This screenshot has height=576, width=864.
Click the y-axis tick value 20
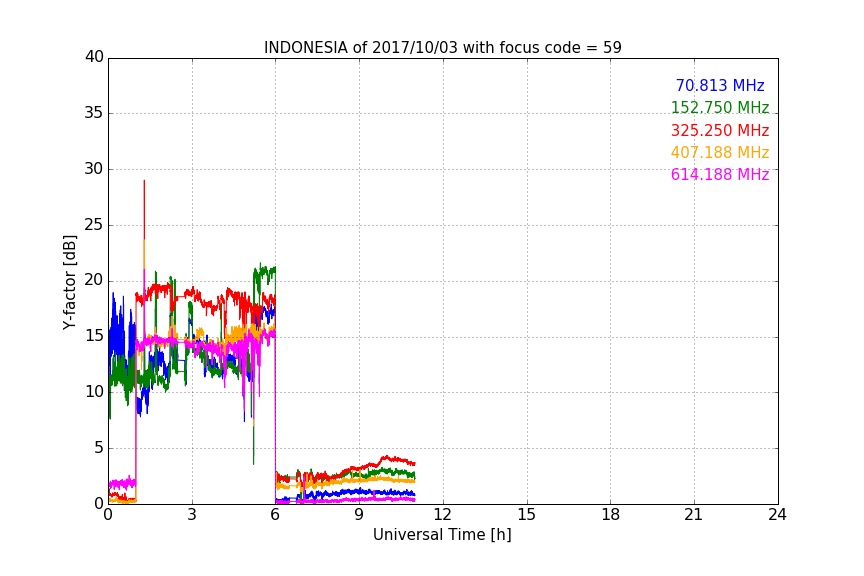coord(94,280)
